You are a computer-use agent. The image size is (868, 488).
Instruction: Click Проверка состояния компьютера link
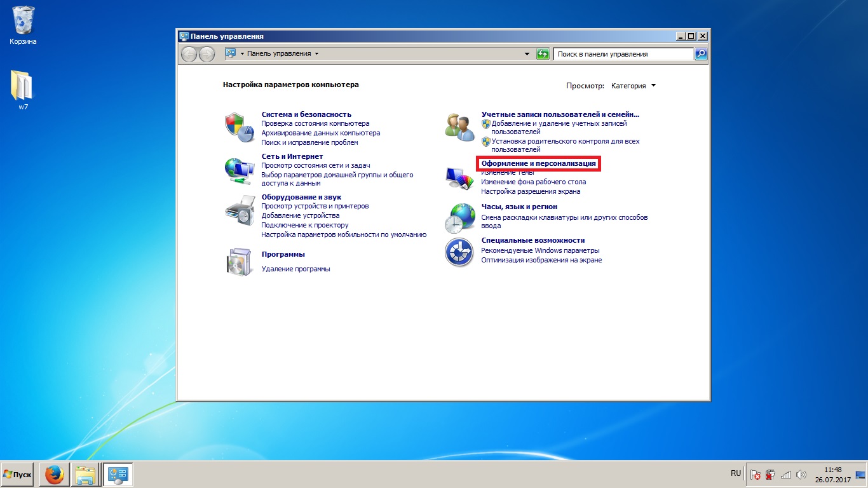[315, 124]
